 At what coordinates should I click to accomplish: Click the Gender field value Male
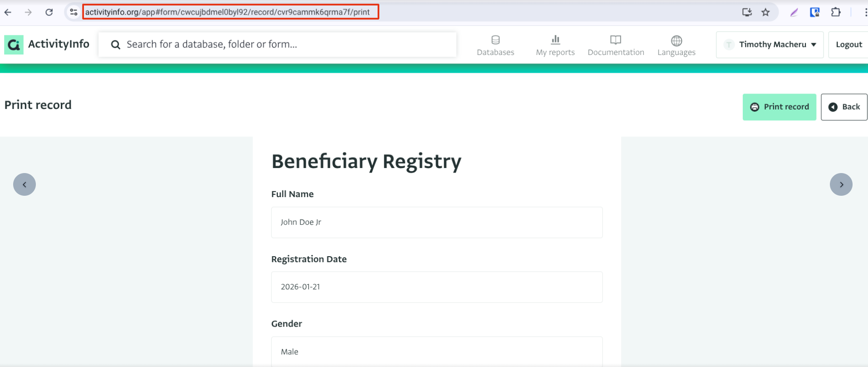[x=436, y=352]
